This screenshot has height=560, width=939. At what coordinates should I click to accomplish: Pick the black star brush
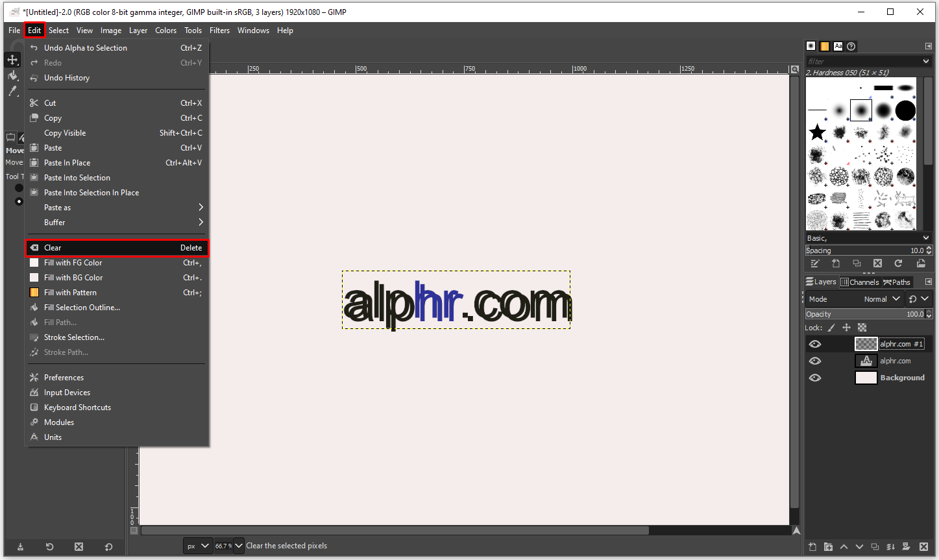817,133
